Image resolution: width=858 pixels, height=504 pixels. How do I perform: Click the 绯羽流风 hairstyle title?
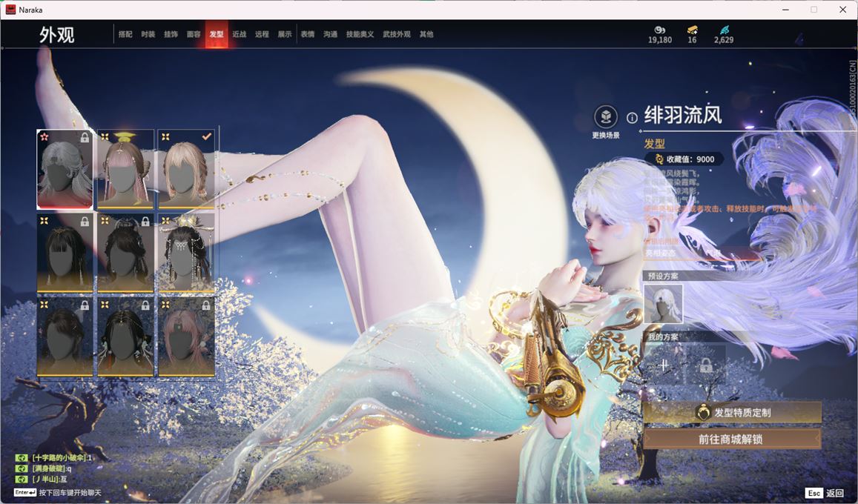[x=683, y=116]
